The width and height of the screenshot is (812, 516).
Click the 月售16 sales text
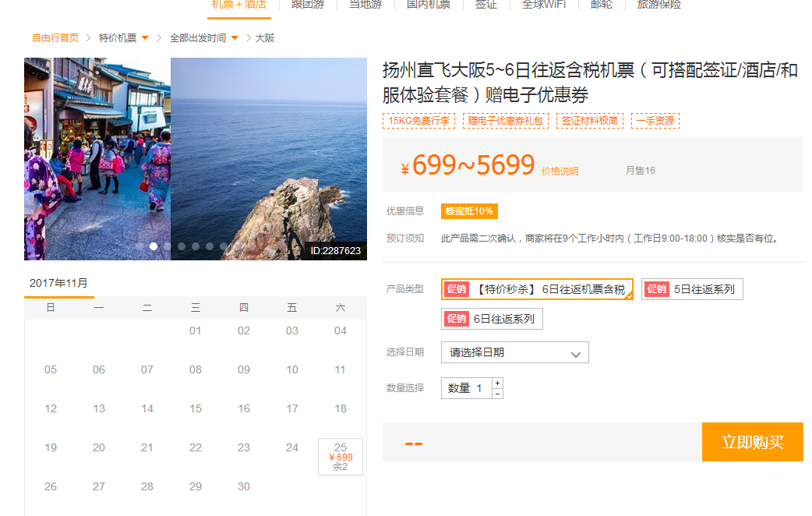(x=640, y=171)
